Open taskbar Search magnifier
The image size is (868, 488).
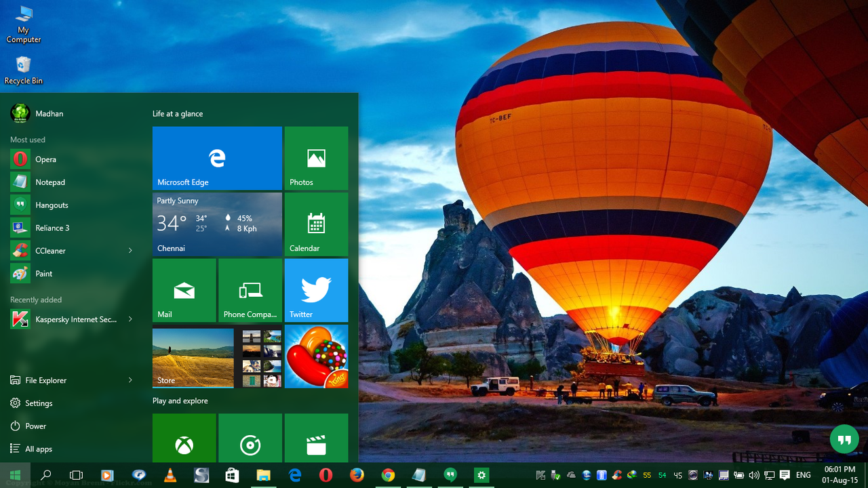pyautogui.click(x=46, y=475)
